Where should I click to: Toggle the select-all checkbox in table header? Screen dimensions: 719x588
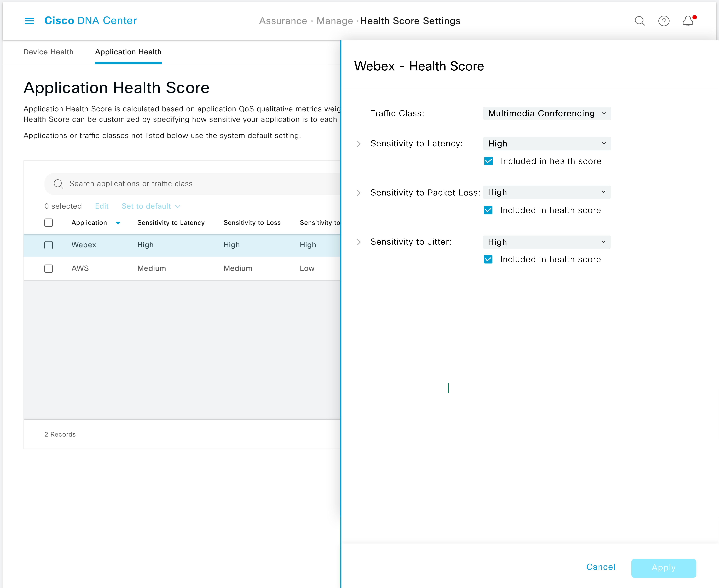click(49, 223)
